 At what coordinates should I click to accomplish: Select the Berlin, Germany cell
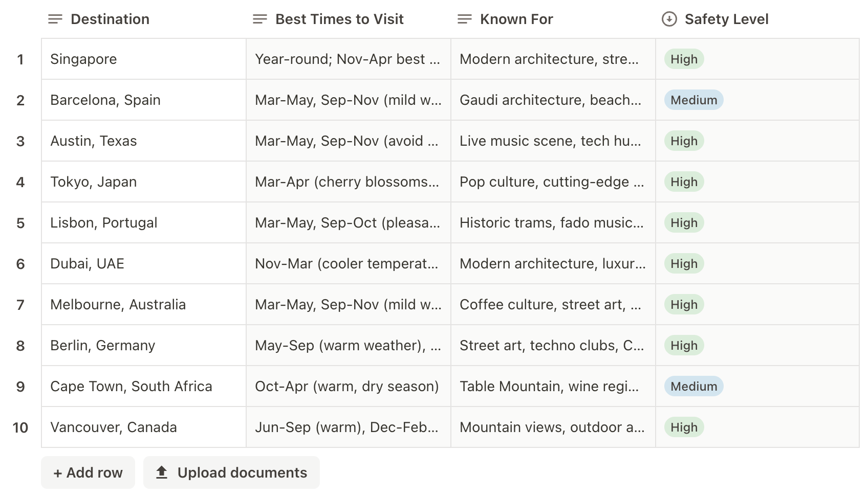pyautogui.click(x=144, y=346)
